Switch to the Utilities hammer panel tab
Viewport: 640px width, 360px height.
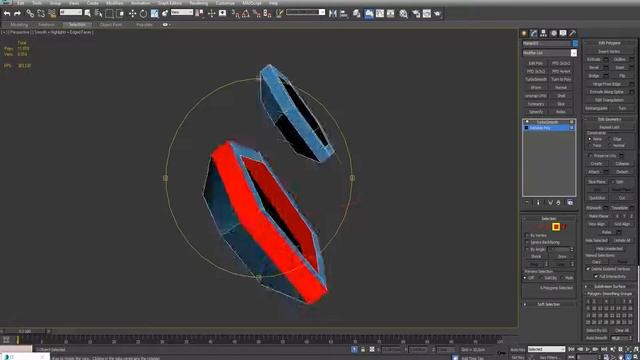click(573, 33)
